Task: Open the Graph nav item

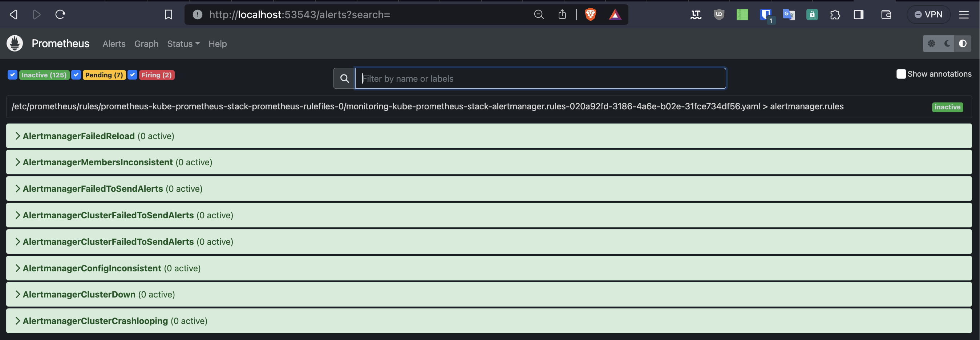Action: (x=146, y=44)
